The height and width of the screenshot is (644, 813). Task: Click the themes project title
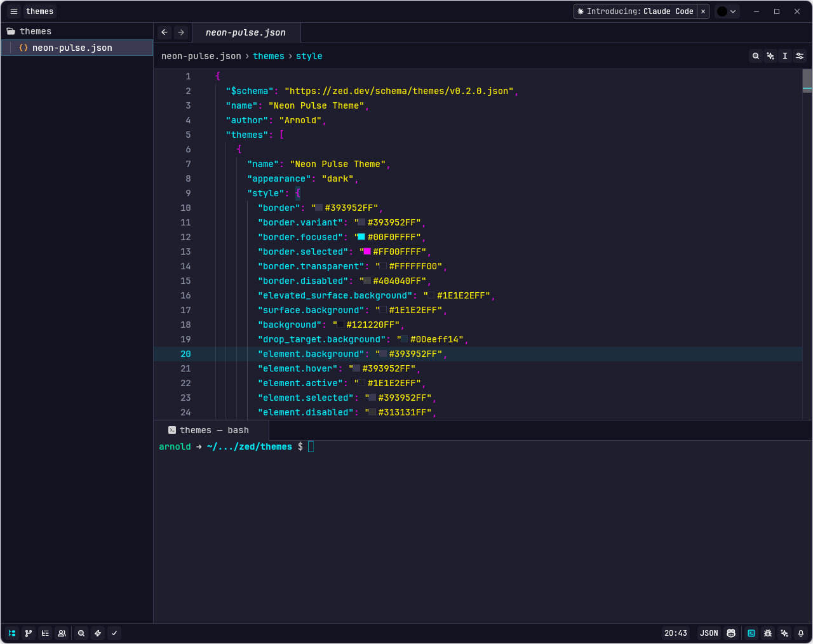coord(39,11)
